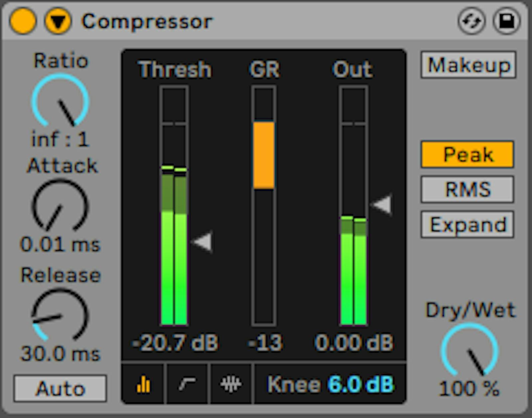Switch to transfer curve view icon
Image resolution: width=532 pixels, height=418 pixels.
[187, 384]
